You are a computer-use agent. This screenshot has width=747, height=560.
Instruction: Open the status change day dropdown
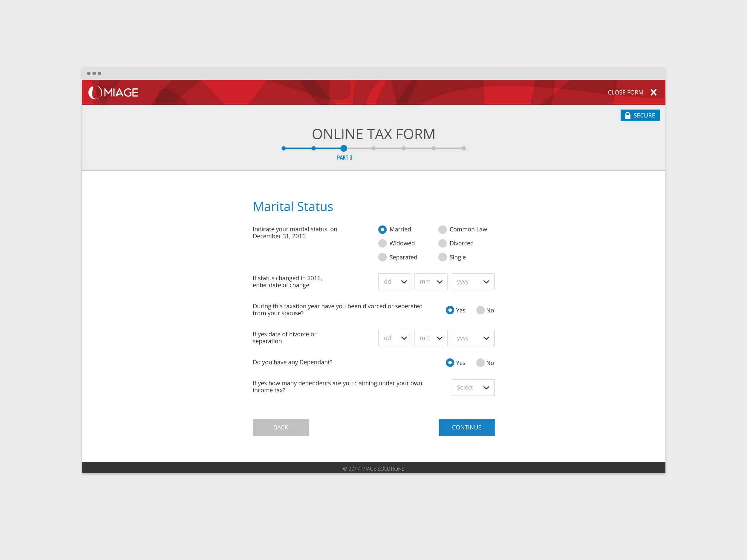(x=394, y=282)
